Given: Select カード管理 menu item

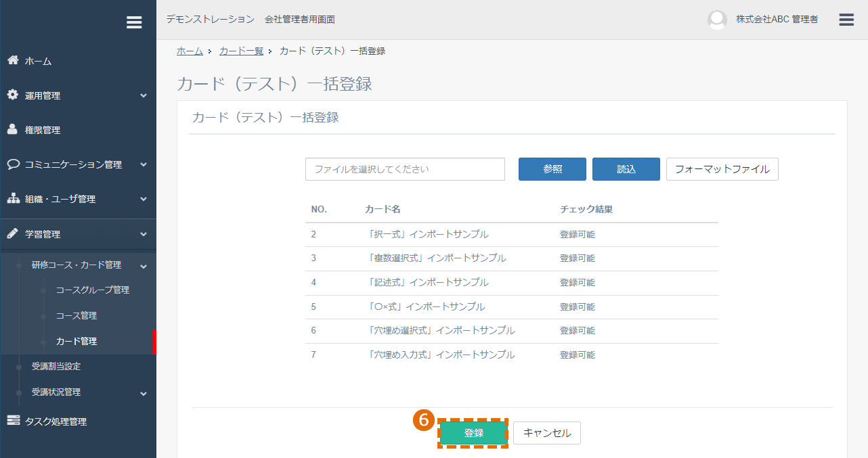Looking at the screenshot, I should click(77, 341).
